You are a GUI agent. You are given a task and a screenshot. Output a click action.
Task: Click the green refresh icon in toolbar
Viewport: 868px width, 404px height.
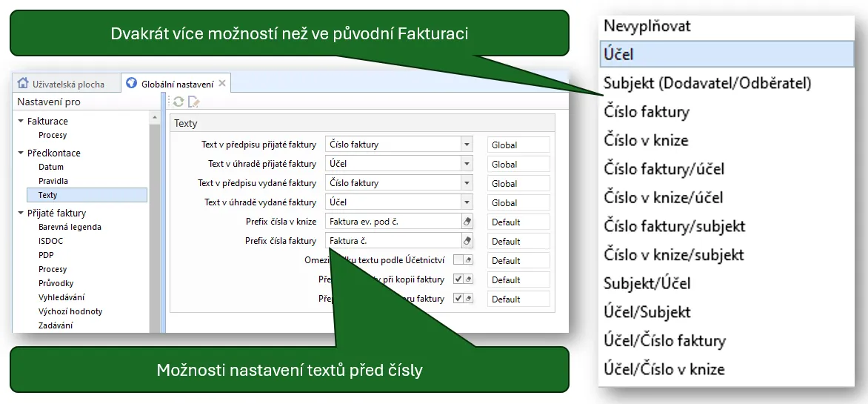[178, 102]
